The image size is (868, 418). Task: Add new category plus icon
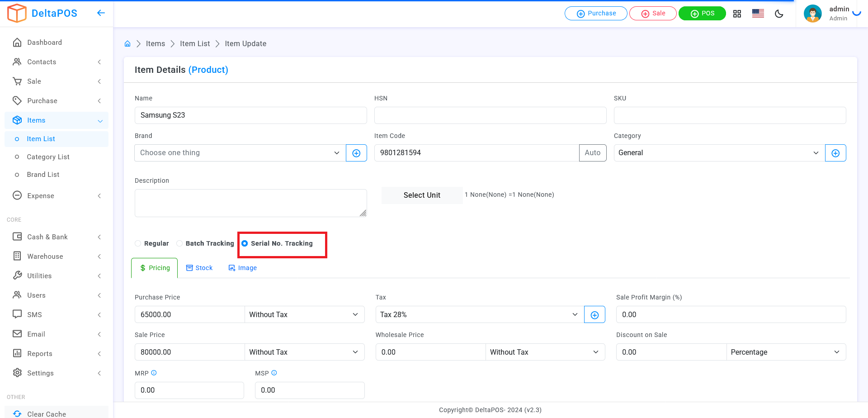835,153
